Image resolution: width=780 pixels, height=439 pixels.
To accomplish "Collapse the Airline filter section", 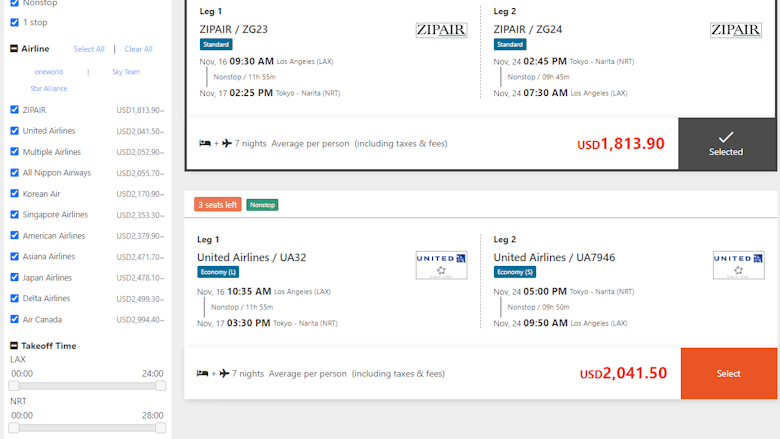I will pos(14,49).
